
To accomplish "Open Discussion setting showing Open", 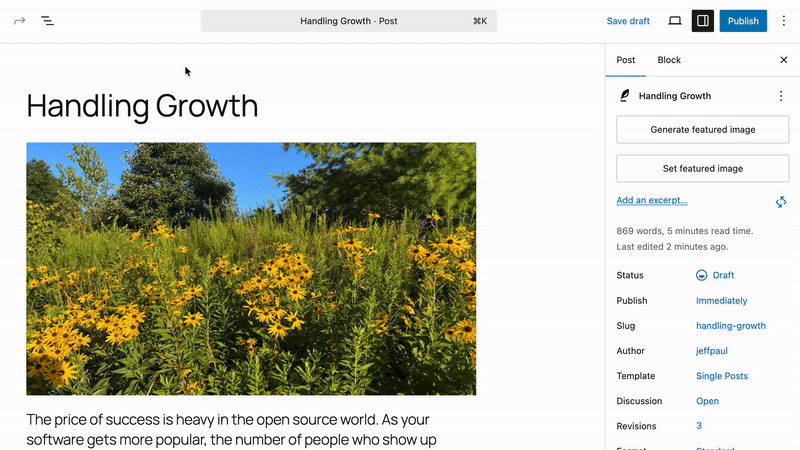I will pos(707,401).
